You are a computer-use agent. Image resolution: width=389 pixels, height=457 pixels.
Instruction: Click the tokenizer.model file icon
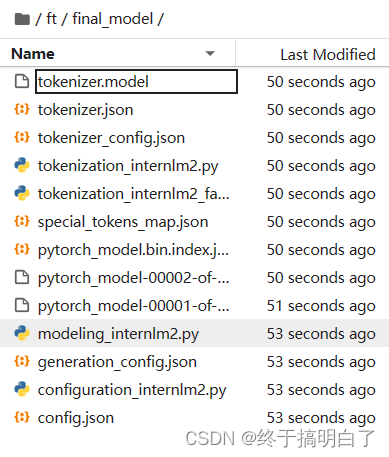(22, 82)
